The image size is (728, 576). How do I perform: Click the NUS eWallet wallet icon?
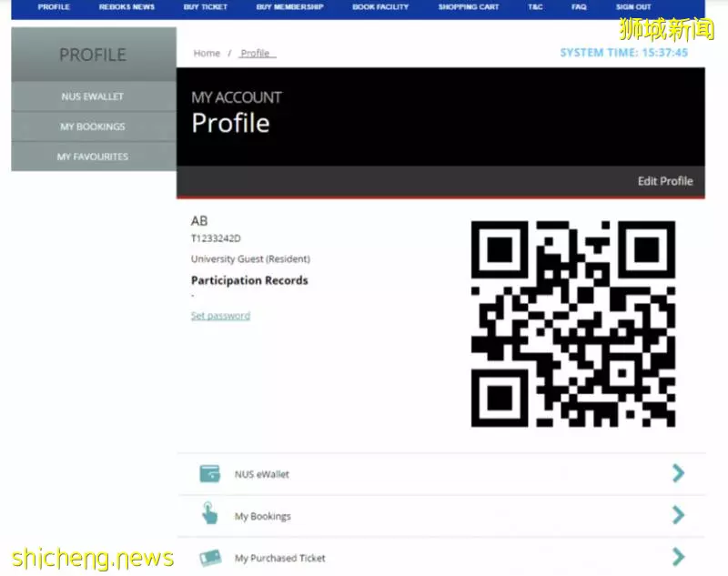pos(209,474)
